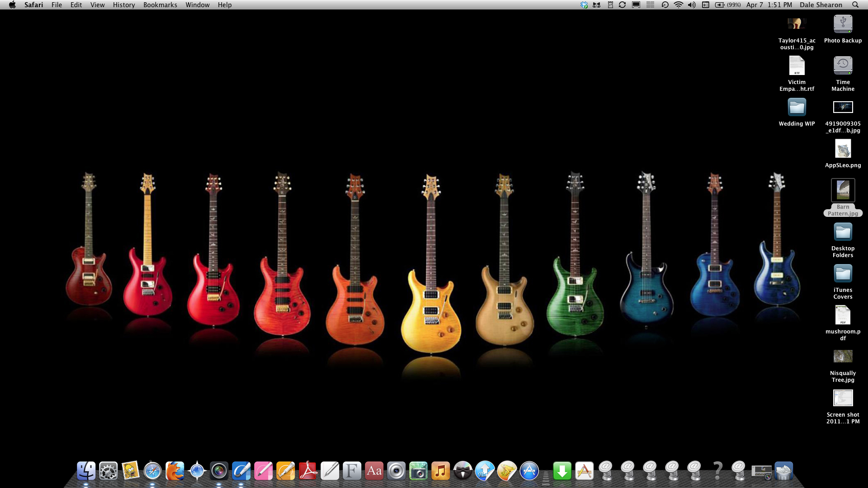Select the Desktop Folders folder

(843, 240)
